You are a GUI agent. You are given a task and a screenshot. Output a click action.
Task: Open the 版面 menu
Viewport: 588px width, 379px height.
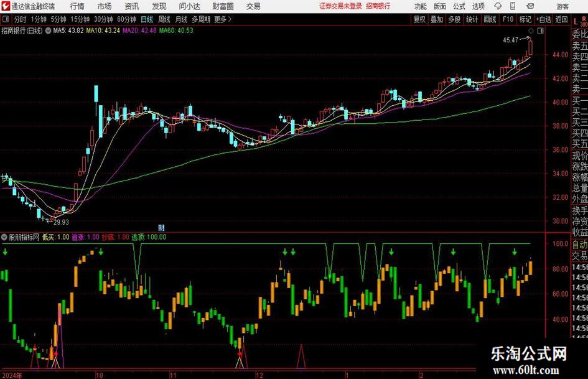(x=439, y=6)
